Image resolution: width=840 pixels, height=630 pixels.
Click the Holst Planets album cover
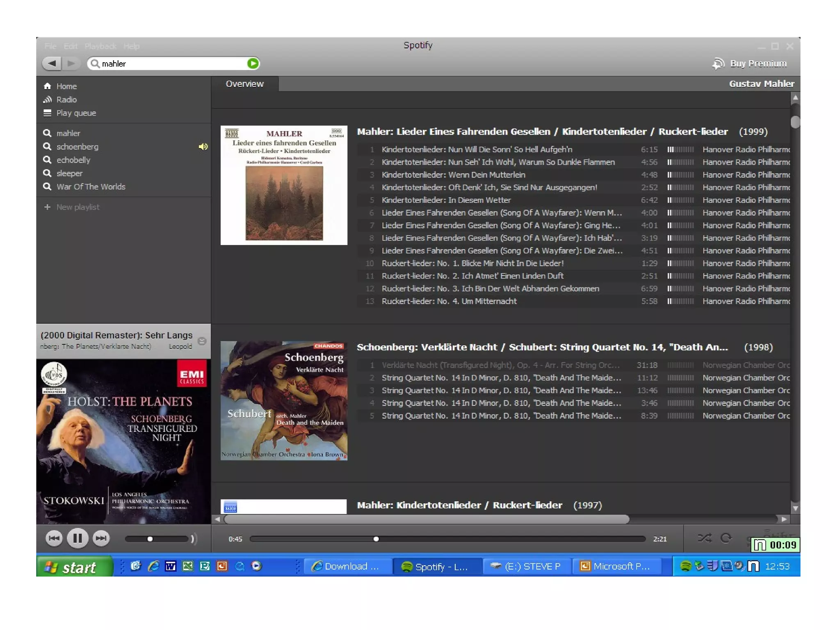123,441
